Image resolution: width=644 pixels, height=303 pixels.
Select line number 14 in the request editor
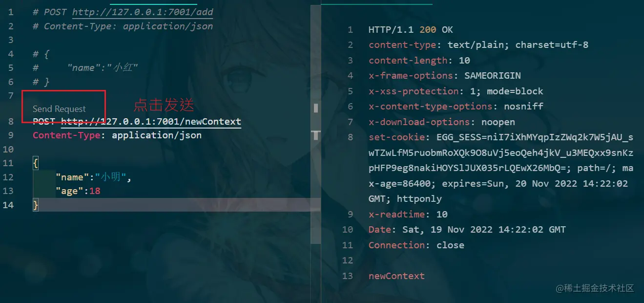[x=8, y=205]
